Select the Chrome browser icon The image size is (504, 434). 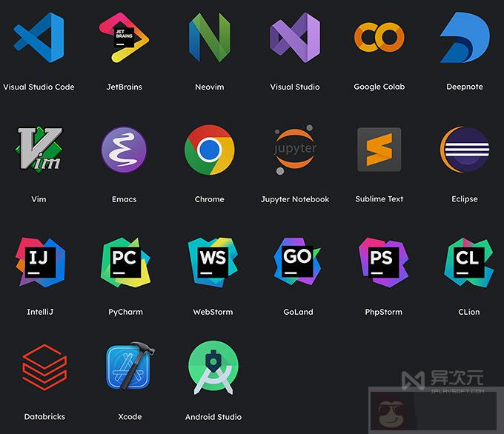click(210, 150)
